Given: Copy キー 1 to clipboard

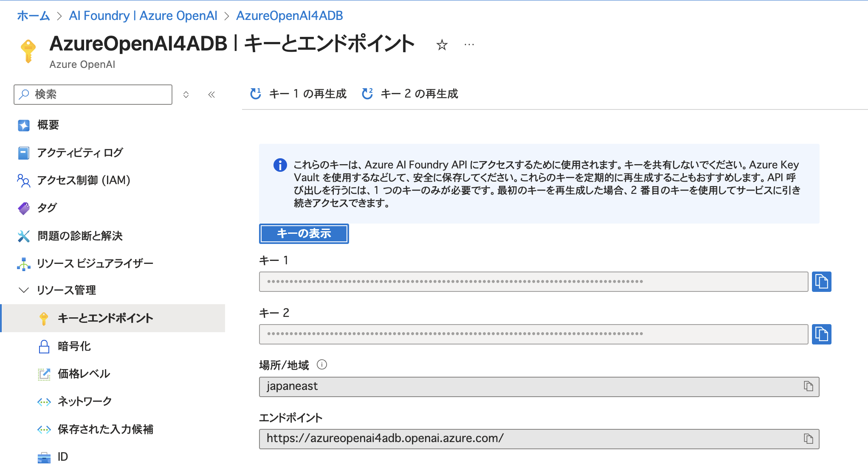Looking at the screenshot, I should pos(822,282).
